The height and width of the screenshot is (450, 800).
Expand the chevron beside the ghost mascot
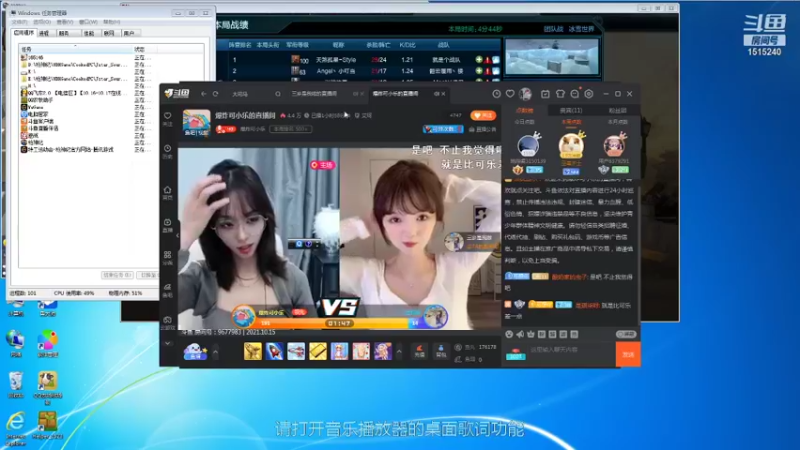(x=215, y=352)
